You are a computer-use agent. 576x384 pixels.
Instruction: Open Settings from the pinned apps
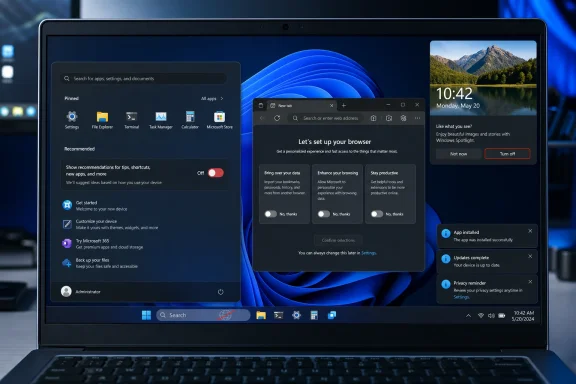click(x=72, y=120)
